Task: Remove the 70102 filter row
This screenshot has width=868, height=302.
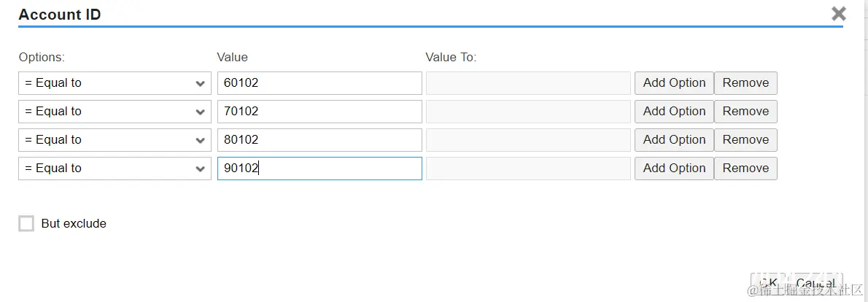Action: [745, 112]
